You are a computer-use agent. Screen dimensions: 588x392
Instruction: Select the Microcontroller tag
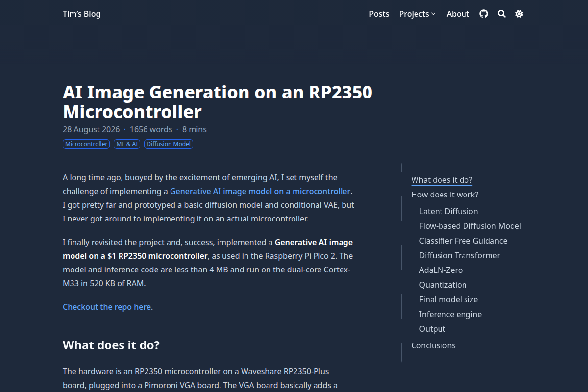(86, 144)
